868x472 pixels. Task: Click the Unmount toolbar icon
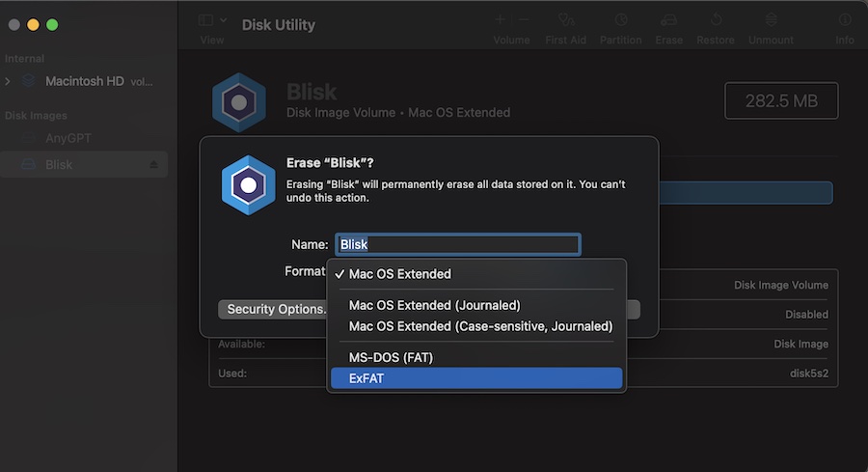(772, 20)
